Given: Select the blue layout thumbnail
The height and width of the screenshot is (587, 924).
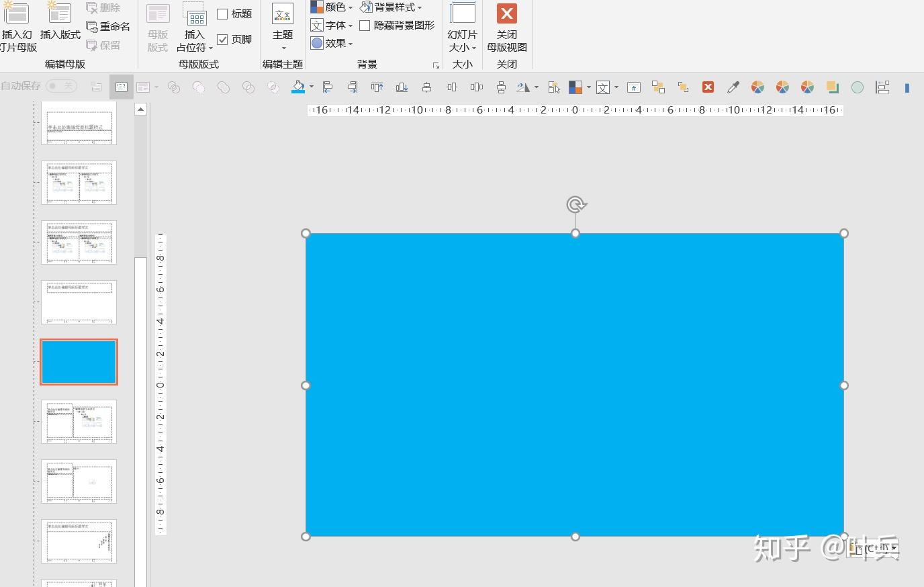Looking at the screenshot, I should coord(79,362).
